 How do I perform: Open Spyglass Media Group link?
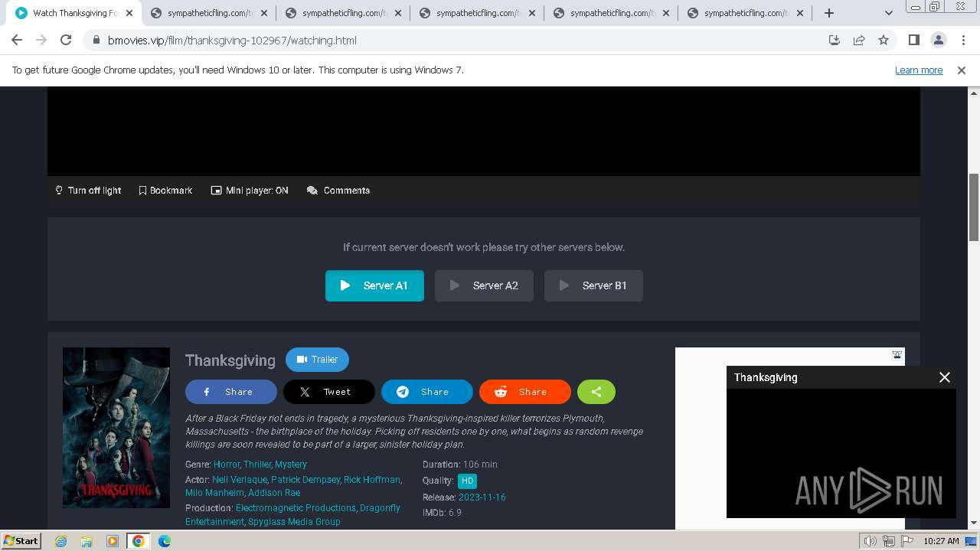pyautogui.click(x=294, y=522)
